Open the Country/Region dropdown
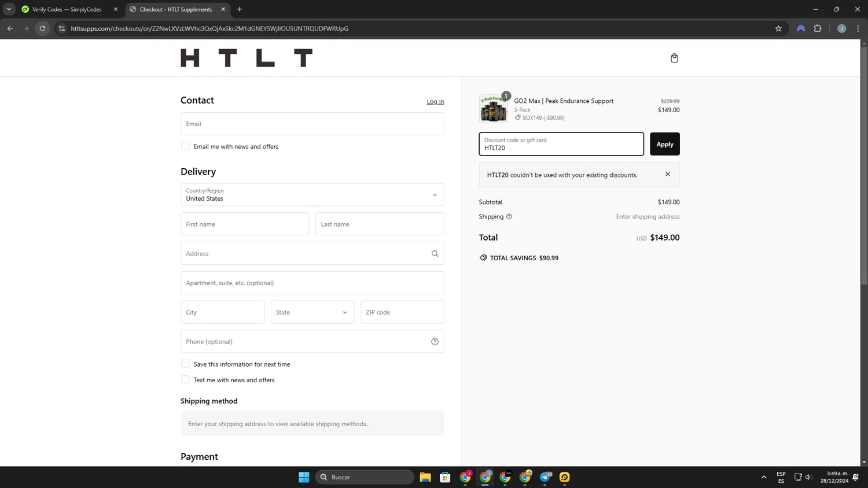The image size is (868, 488). (312, 195)
